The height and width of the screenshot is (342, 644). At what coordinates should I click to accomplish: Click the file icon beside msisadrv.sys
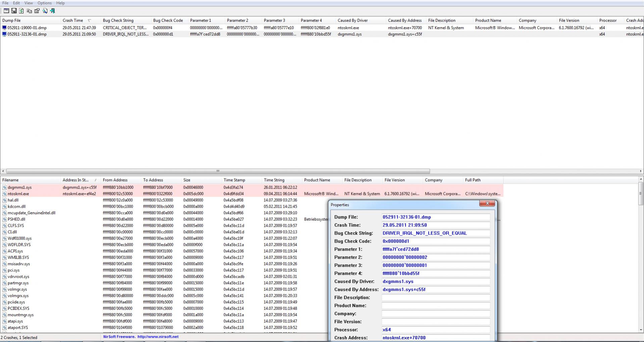4,264
